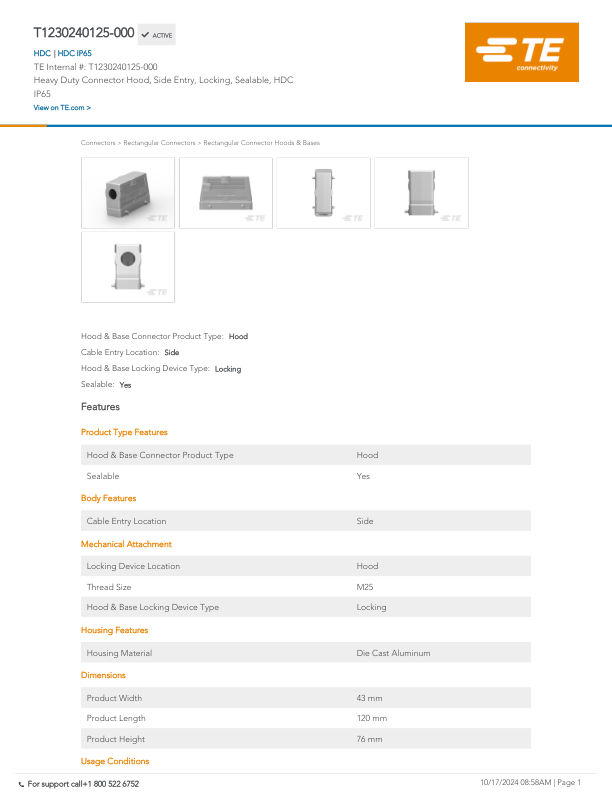Click the phone icon beside support number
This screenshot has height=792, width=612.
pyautogui.click(x=21, y=784)
